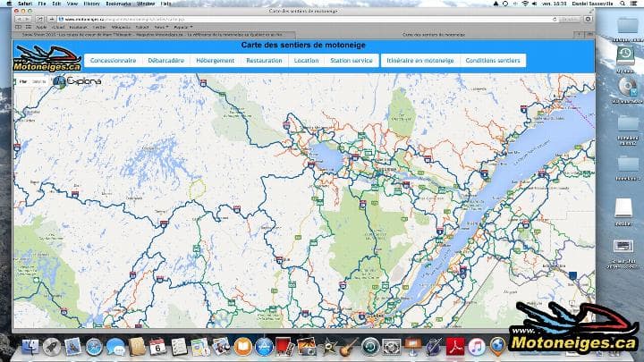The height and width of the screenshot is (362, 644).
Task: Reload the page with refresh icon
Action: coord(555,20)
